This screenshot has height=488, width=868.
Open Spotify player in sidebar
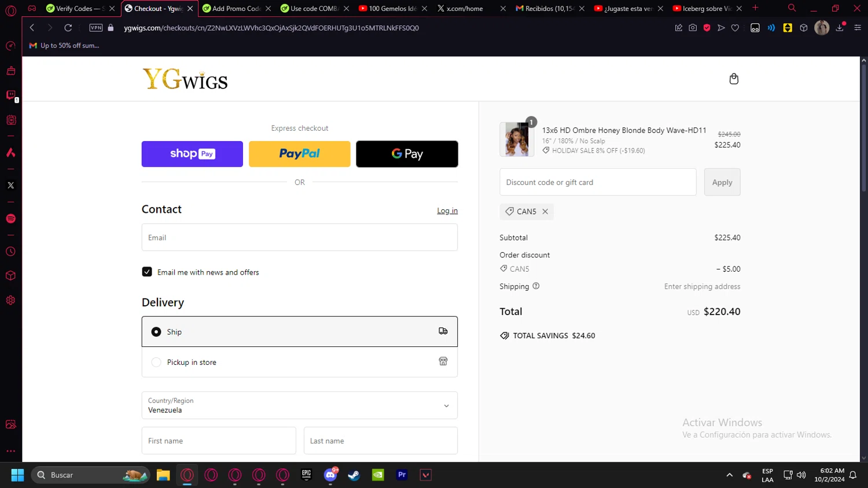(10, 219)
